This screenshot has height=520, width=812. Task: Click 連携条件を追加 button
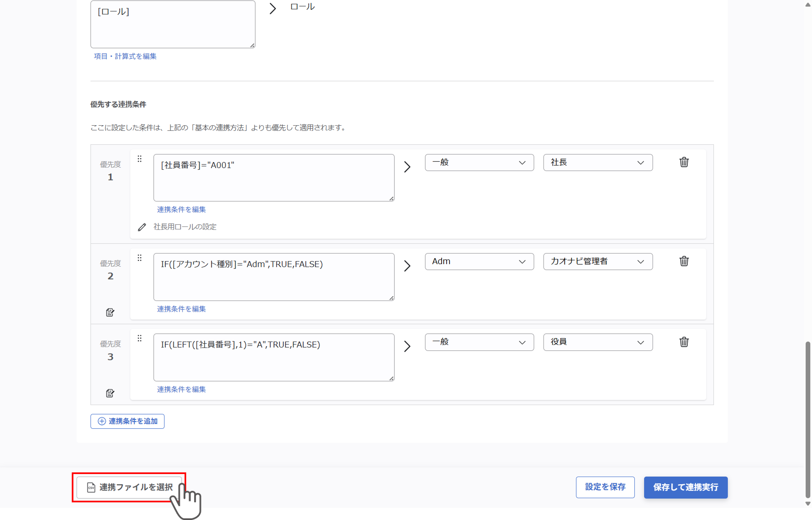click(128, 421)
